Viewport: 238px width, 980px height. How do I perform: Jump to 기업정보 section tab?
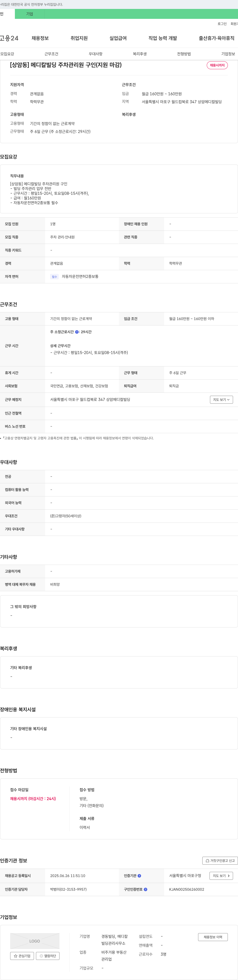[228, 54]
